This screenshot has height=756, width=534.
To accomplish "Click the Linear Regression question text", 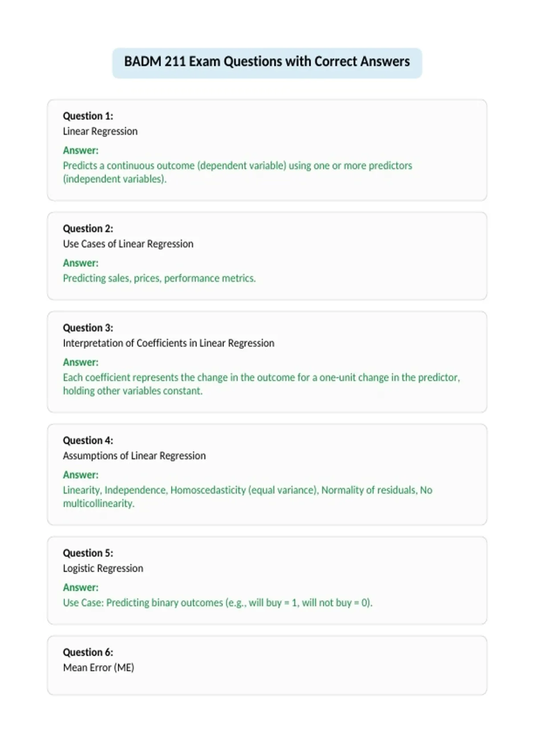I will point(100,132).
